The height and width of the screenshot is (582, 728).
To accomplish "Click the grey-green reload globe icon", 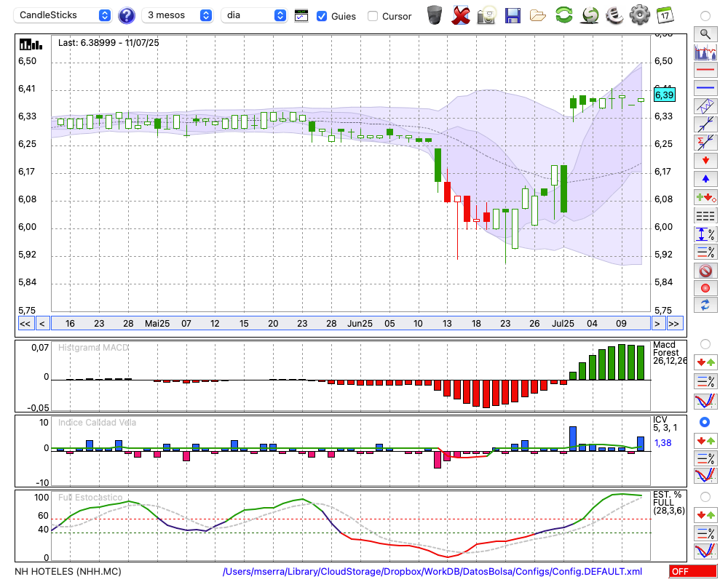I will 590,15.
